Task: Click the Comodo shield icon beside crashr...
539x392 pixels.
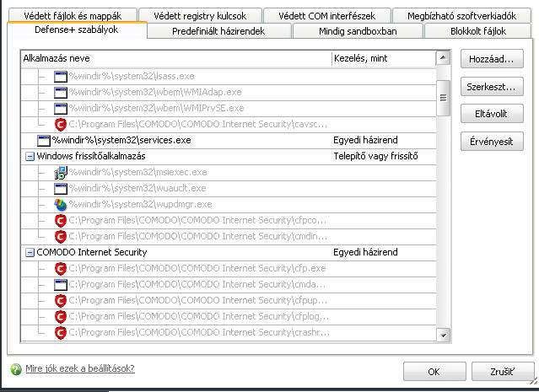Action: (x=61, y=333)
